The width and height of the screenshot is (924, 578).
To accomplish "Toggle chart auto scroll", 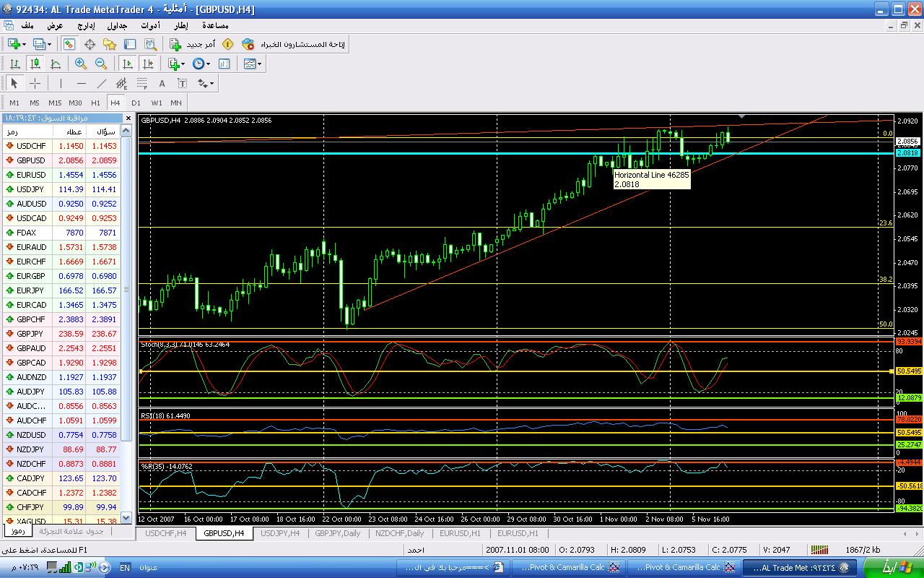I will pos(128,64).
